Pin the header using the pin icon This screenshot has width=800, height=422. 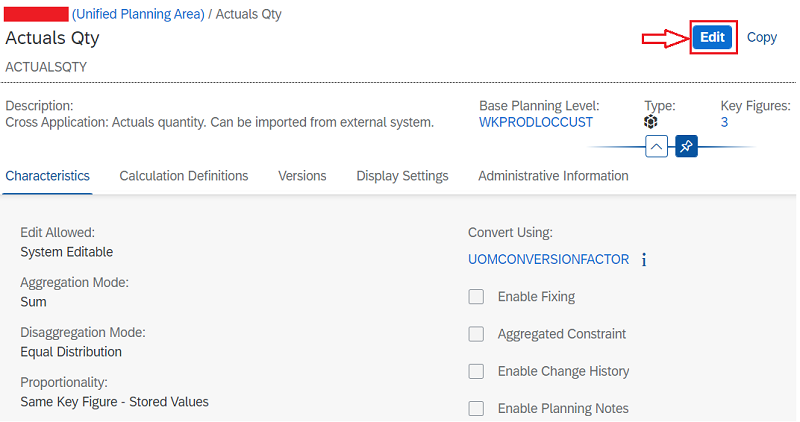tap(686, 146)
